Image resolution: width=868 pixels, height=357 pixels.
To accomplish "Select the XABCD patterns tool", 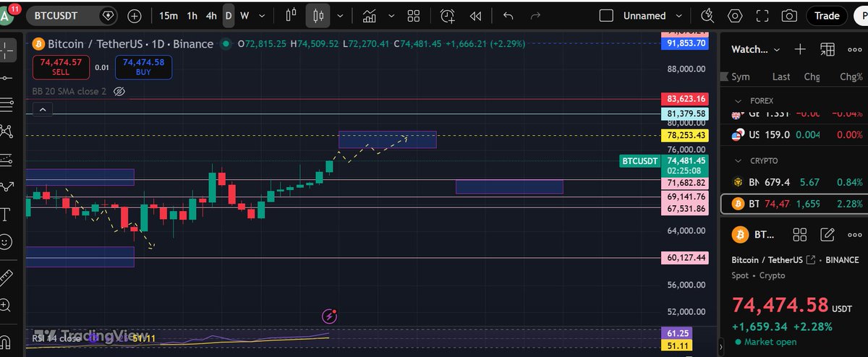I will 7,131.
